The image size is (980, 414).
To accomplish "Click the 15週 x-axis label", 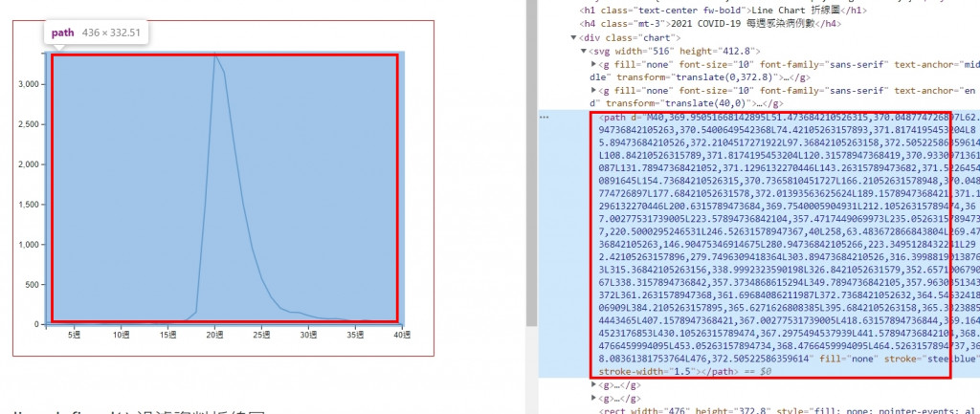I will [x=168, y=336].
